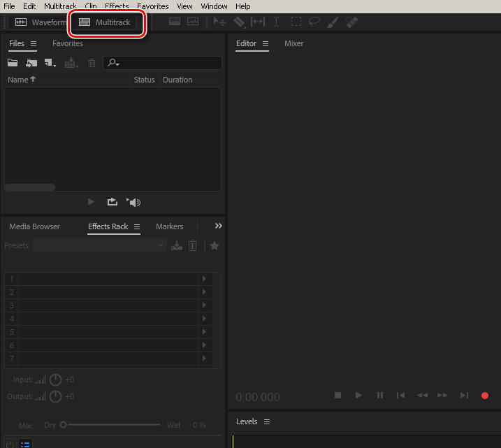
Task: Toggle the Effects Rack list view button
Action: point(25,445)
